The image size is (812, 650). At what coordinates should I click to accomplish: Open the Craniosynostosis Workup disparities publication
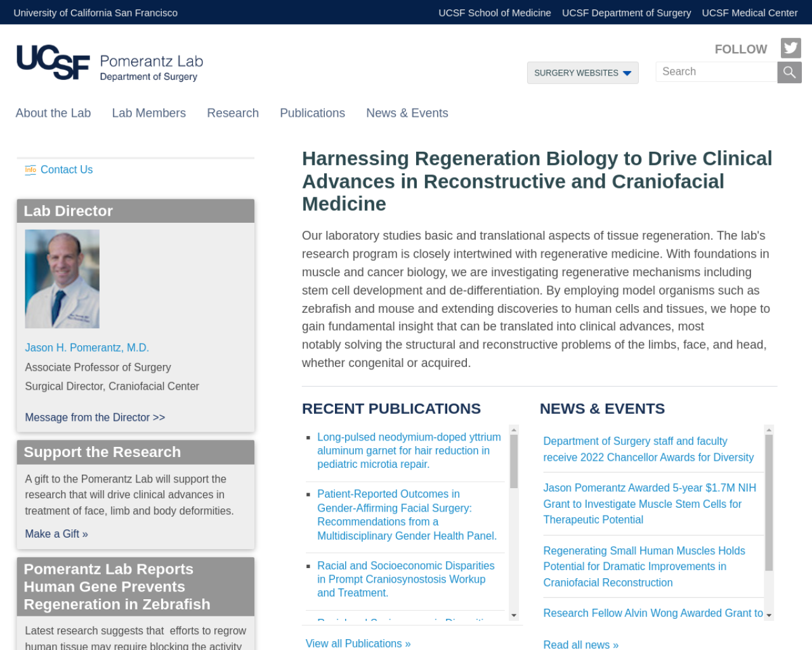[x=406, y=579]
